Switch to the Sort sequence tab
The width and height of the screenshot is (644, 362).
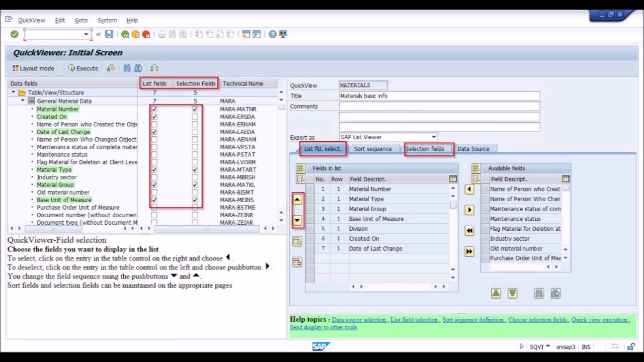click(373, 149)
